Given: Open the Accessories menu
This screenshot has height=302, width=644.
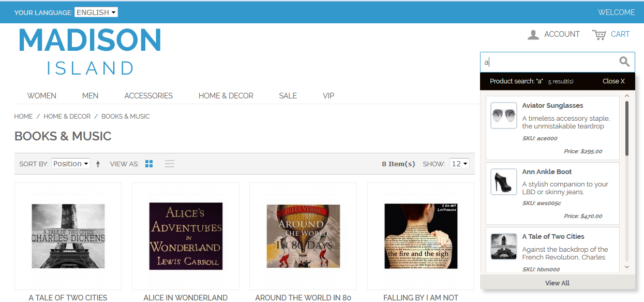Looking at the screenshot, I should coord(148,96).
